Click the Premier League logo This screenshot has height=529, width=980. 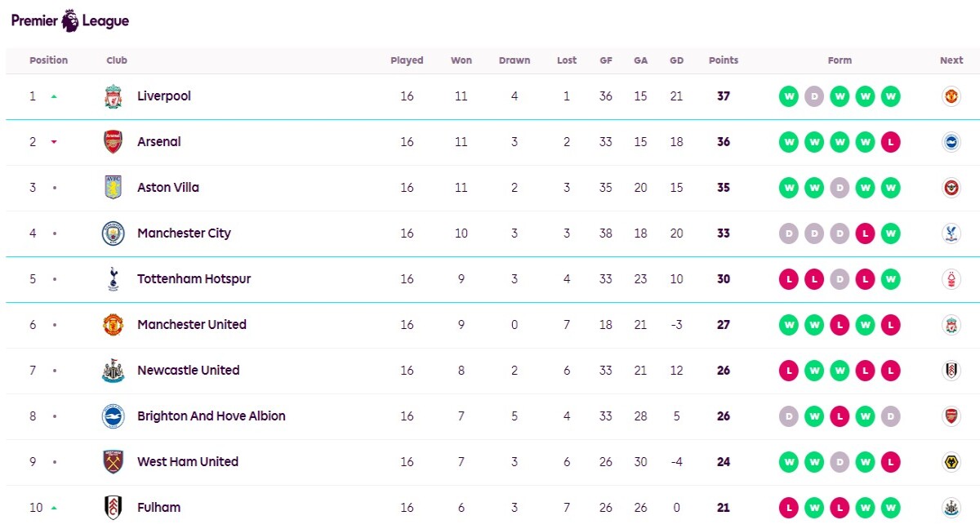(x=70, y=20)
